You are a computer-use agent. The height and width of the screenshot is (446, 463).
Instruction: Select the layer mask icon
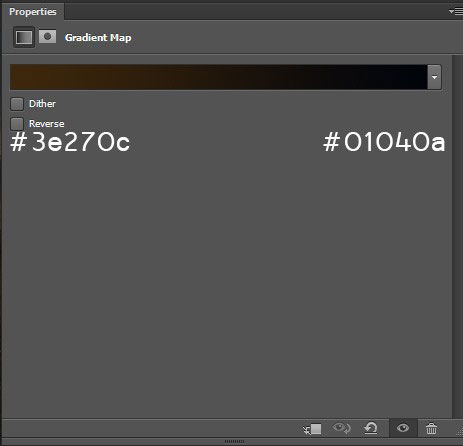(x=47, y=36)
